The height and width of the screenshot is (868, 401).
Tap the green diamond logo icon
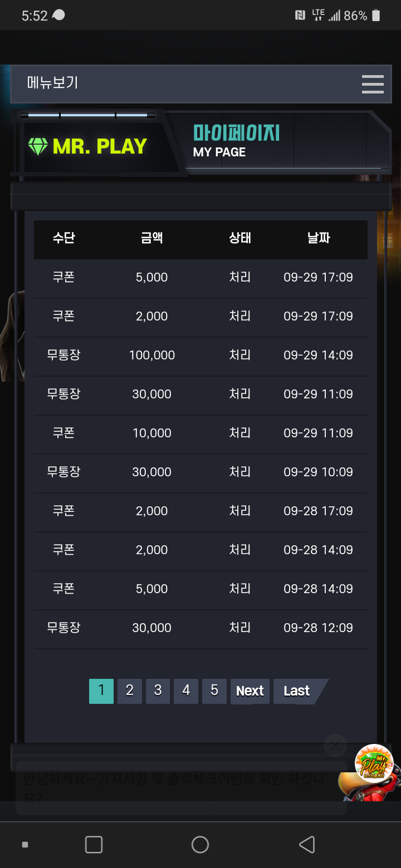(x=37, y=146)
